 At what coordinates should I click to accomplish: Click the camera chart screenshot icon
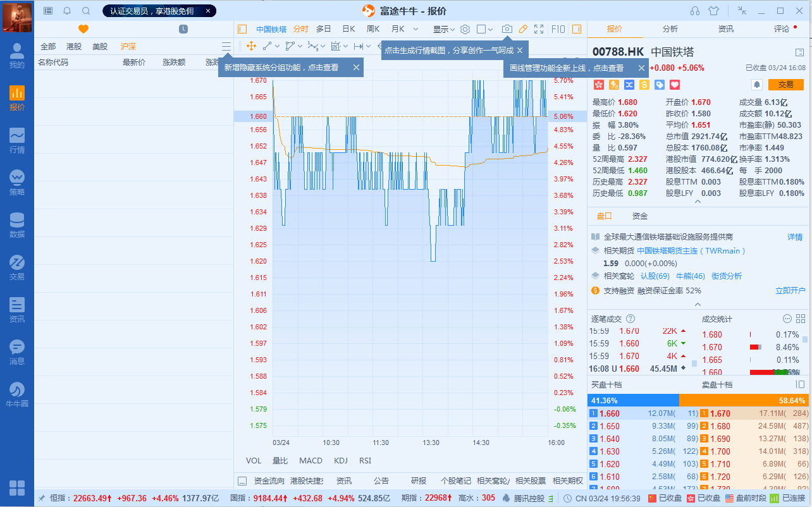pyautogui.click(x=507, y=29)
